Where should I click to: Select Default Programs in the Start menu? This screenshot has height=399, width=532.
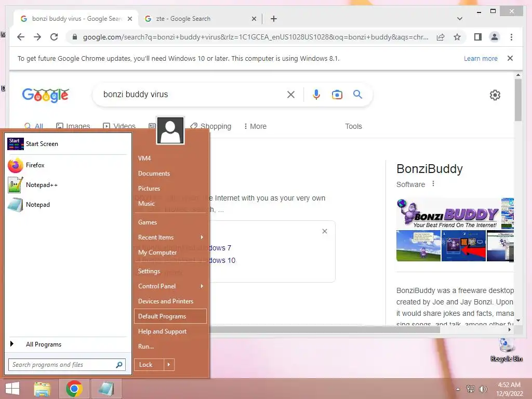[170, 316]
